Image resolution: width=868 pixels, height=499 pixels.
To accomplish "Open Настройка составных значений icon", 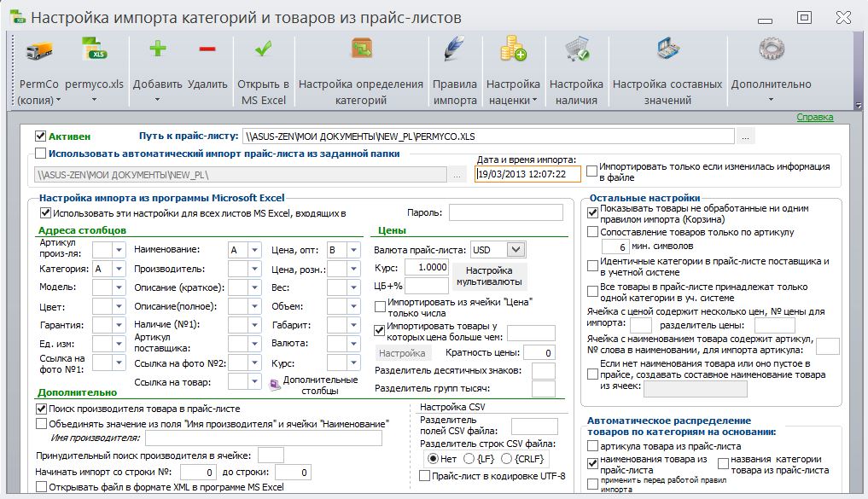I will pos(667,49).
